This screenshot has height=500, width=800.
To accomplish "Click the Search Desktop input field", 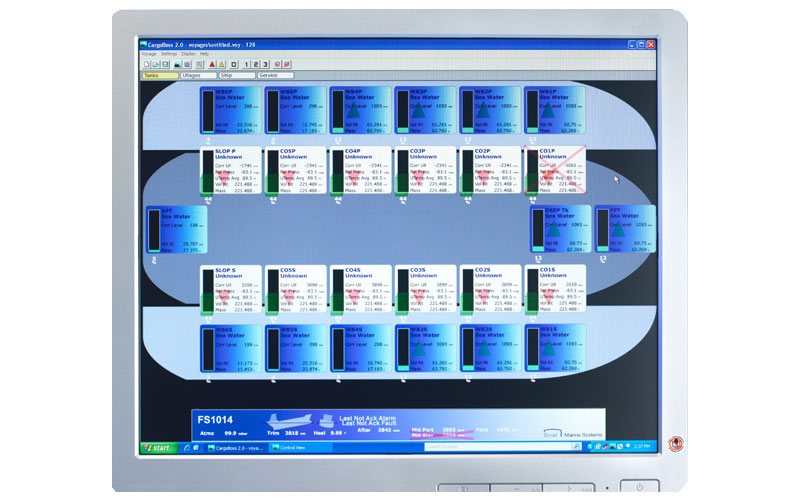I will tap(498, 446).
